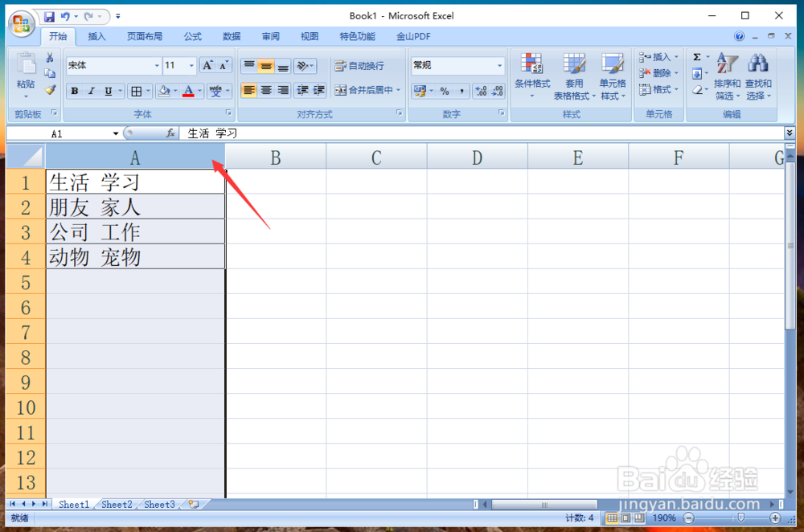Align text right

point(283,90)
